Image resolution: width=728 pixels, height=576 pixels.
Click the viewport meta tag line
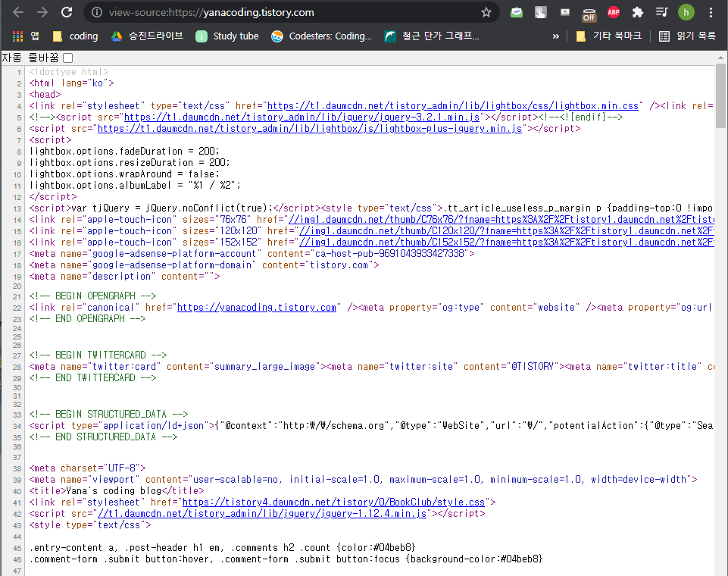363,480
